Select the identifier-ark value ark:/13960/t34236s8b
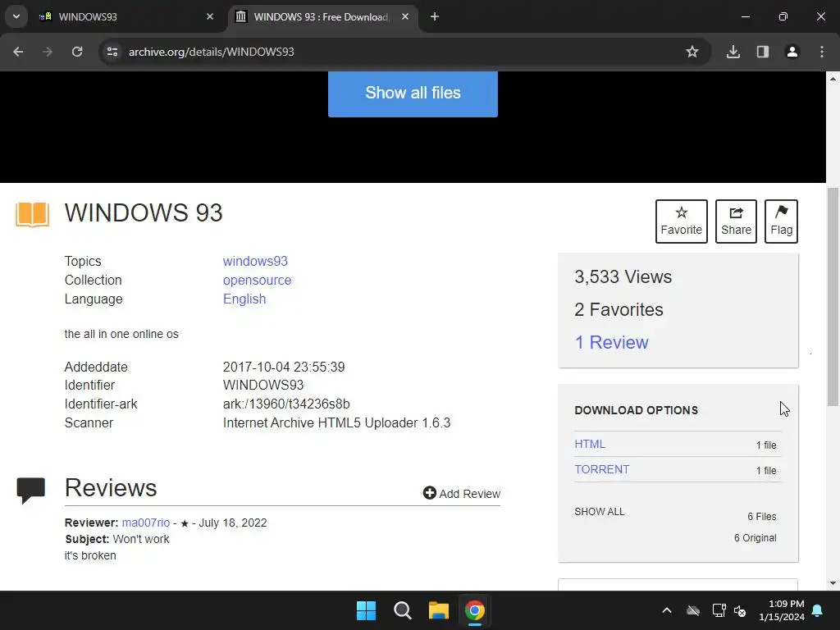This screenshot has width=840, height=630. point(286,404)
